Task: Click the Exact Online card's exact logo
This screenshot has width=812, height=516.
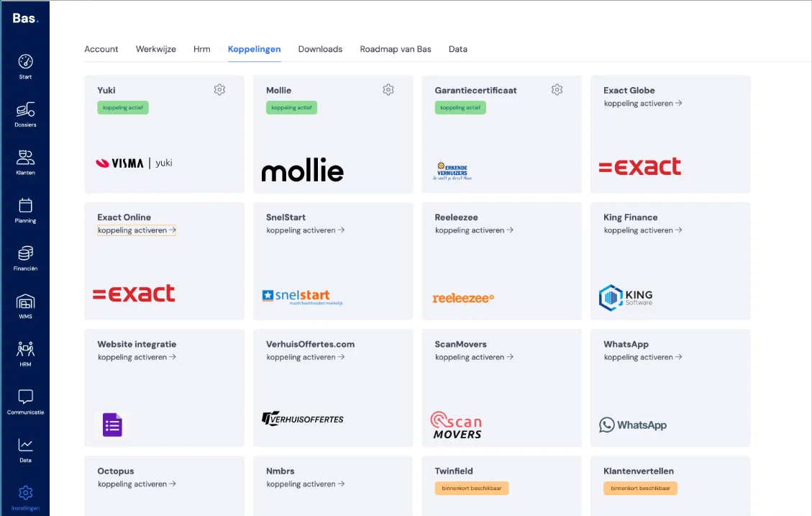Action: [x=134, y=293]
